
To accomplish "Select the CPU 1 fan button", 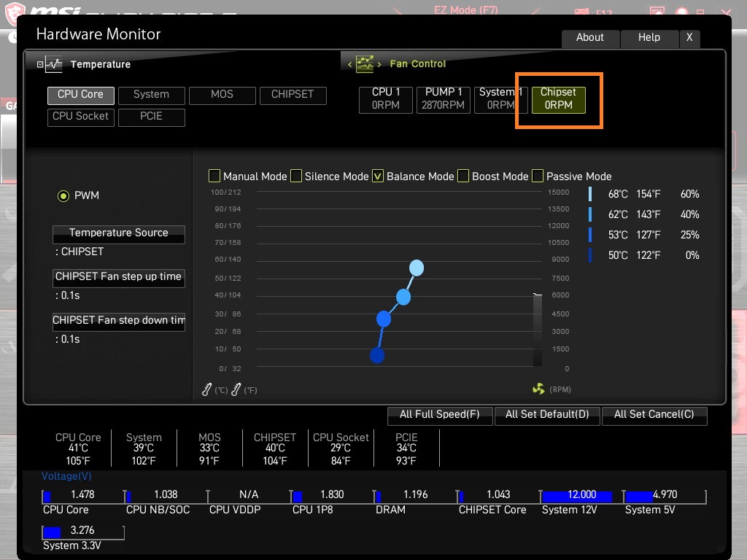I will click(x=386, y=99).
